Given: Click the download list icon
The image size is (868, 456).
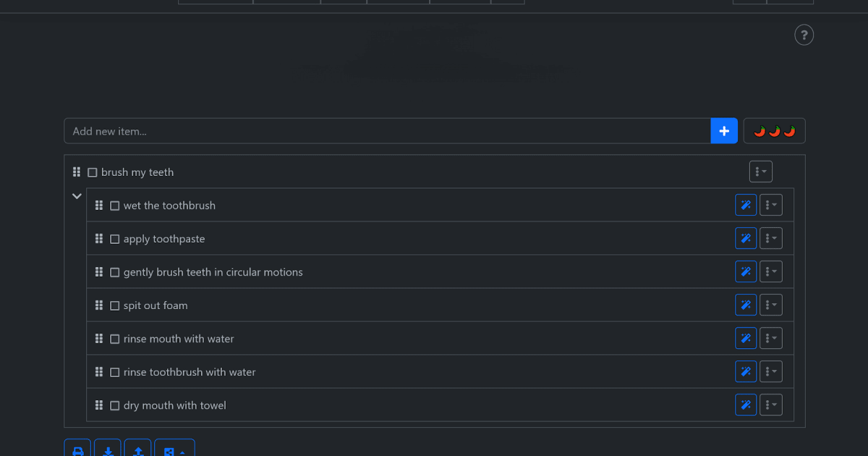Looking at the screenshot, I should coord(108,450).
